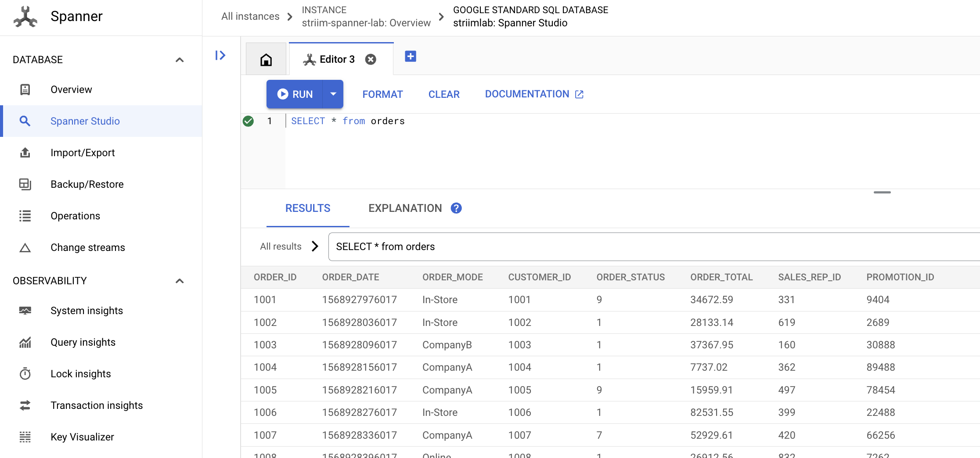Click breadcrumb chevron after All instances
This screenshot has width=980, height=458.
290,17
